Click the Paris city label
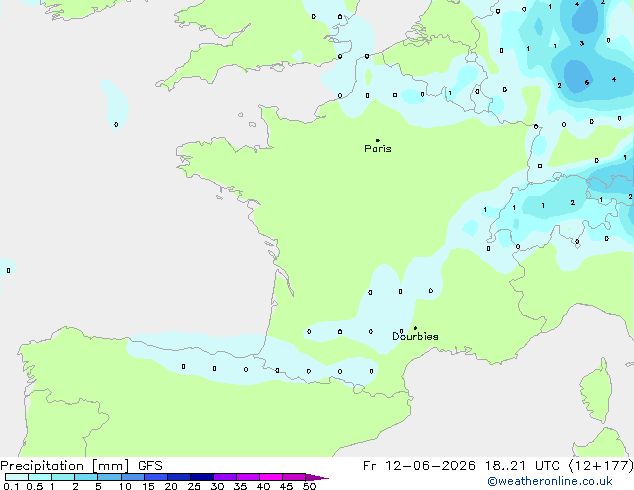 (x=378, y=149)
